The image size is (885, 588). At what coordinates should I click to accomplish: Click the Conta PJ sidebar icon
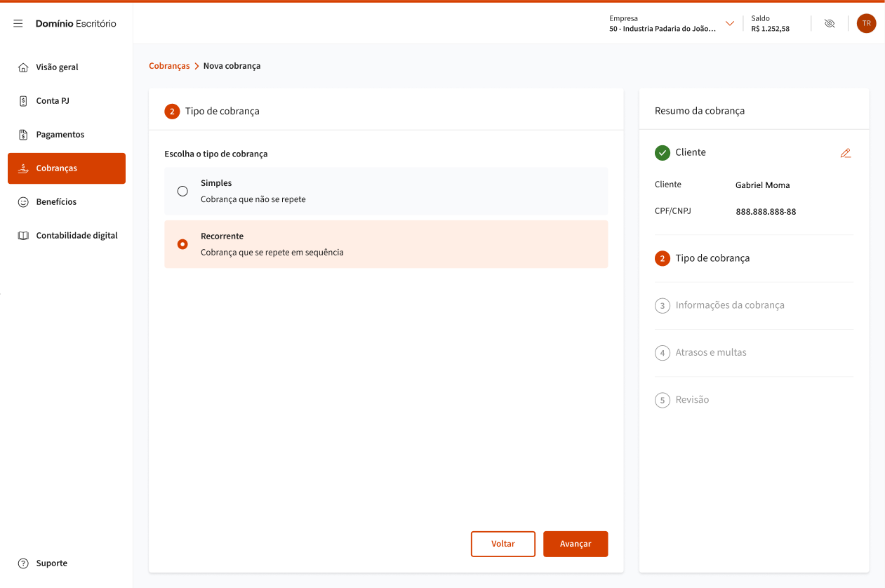[23, 101]
